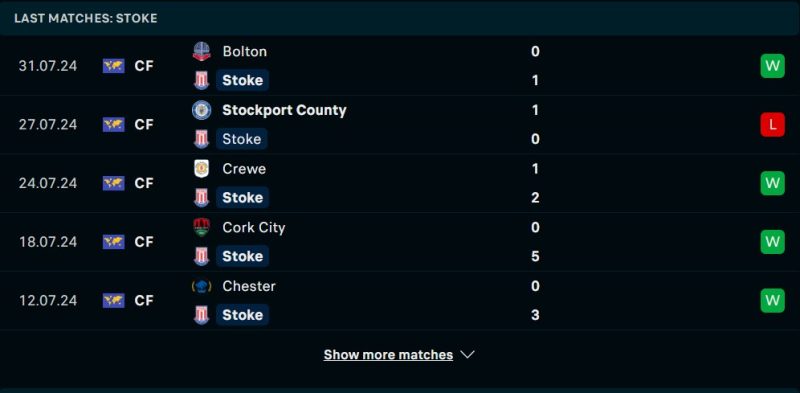
Task: Select the highlighted Stoke label in Crewe match
Action: (x=242, y=198)
